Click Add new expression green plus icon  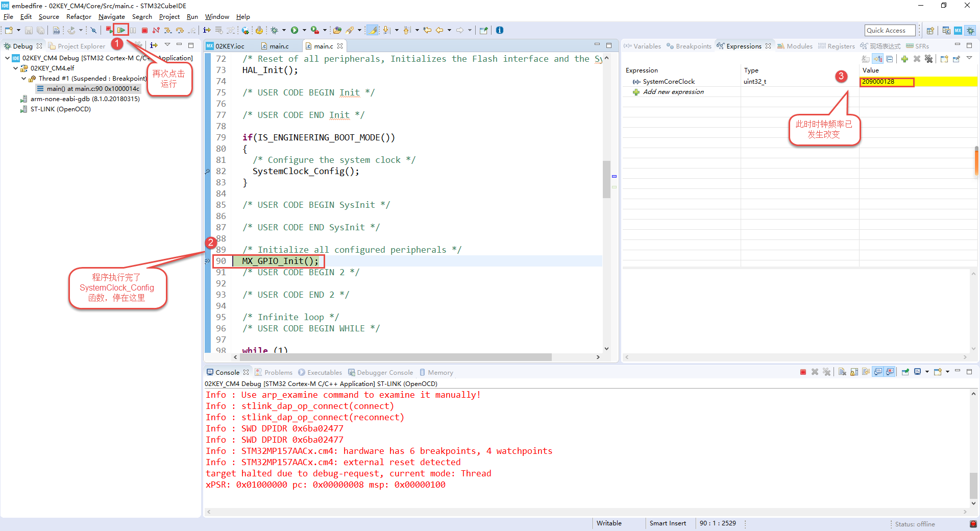(x=904, y=59)
